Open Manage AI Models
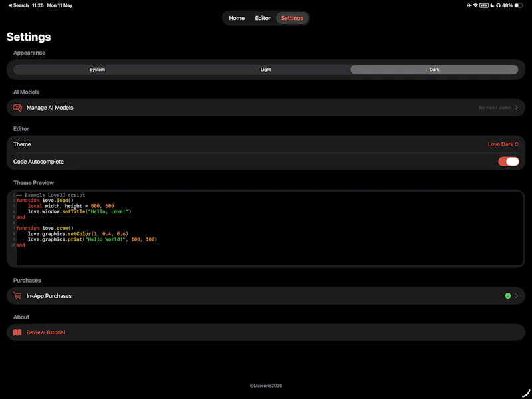The image size is (532, 399). tap(266, 108)
